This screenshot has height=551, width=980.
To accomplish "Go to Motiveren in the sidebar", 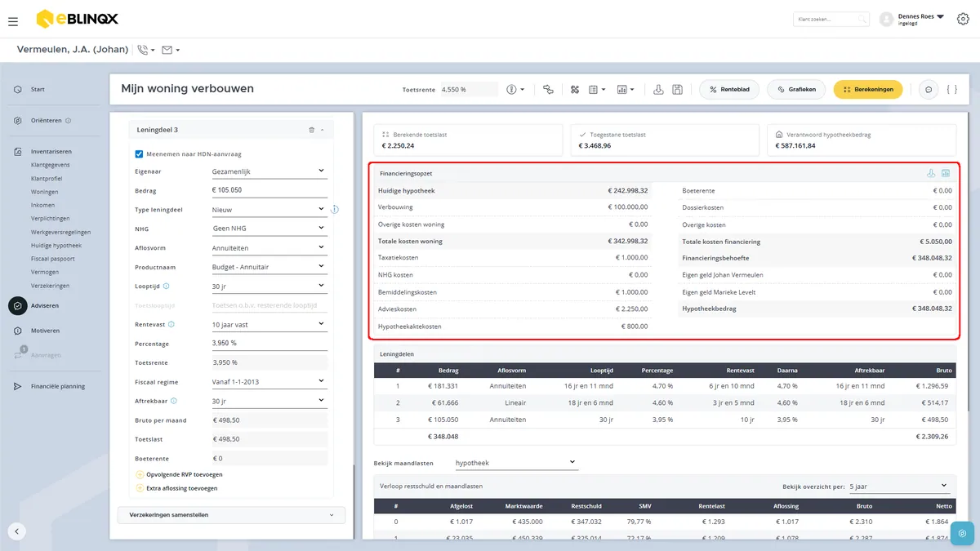I will coord(45,331).
